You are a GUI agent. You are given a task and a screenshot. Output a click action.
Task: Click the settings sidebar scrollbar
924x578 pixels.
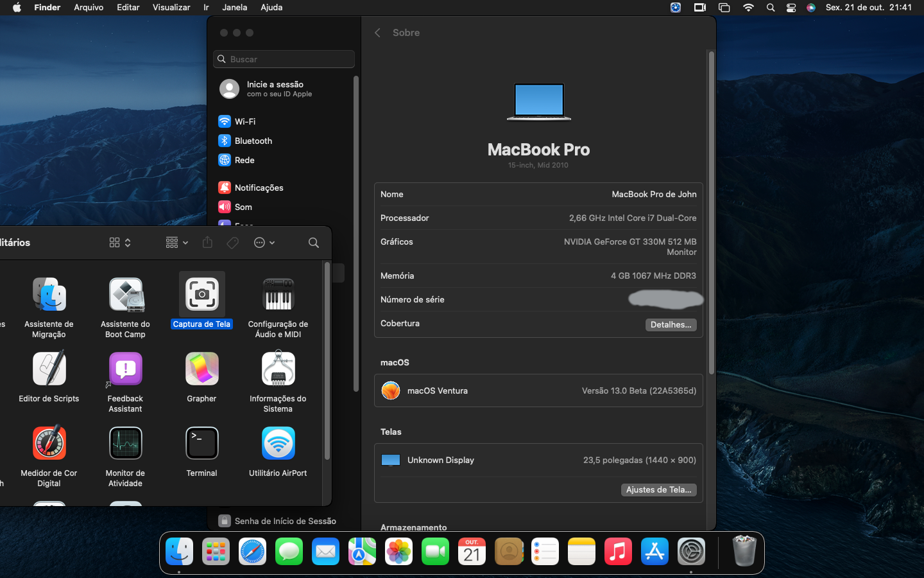coord(355,234)
